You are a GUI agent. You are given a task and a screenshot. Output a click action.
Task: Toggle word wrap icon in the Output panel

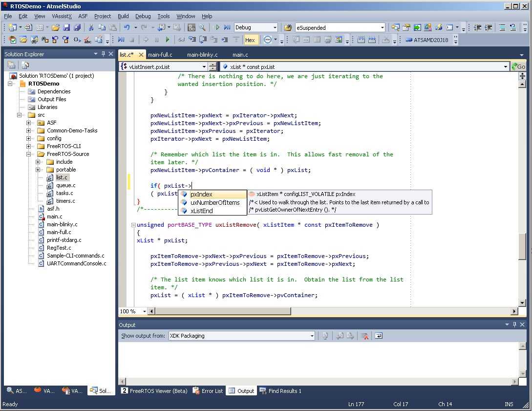379,336
